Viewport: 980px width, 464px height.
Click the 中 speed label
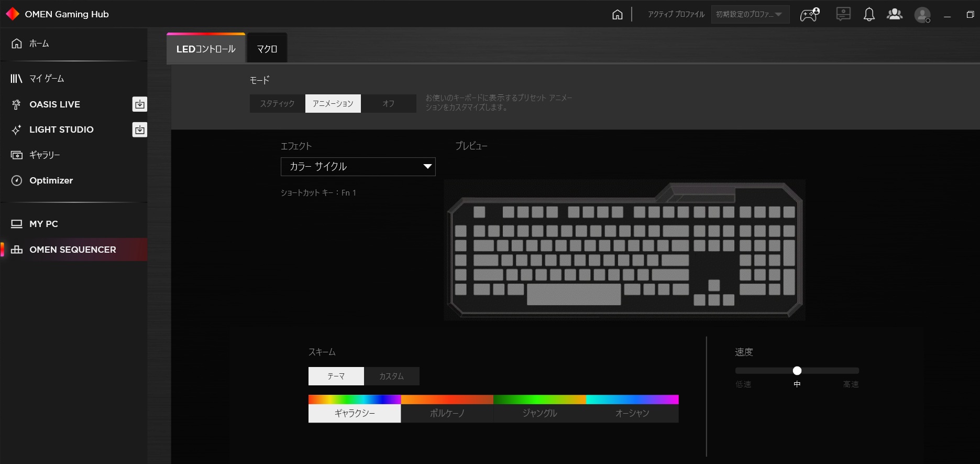(x=797, y=384)
